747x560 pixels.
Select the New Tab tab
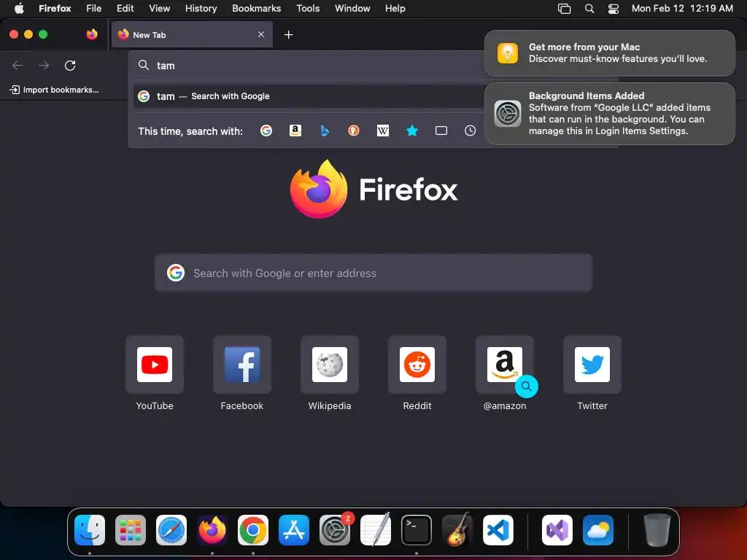click(192, 34)
